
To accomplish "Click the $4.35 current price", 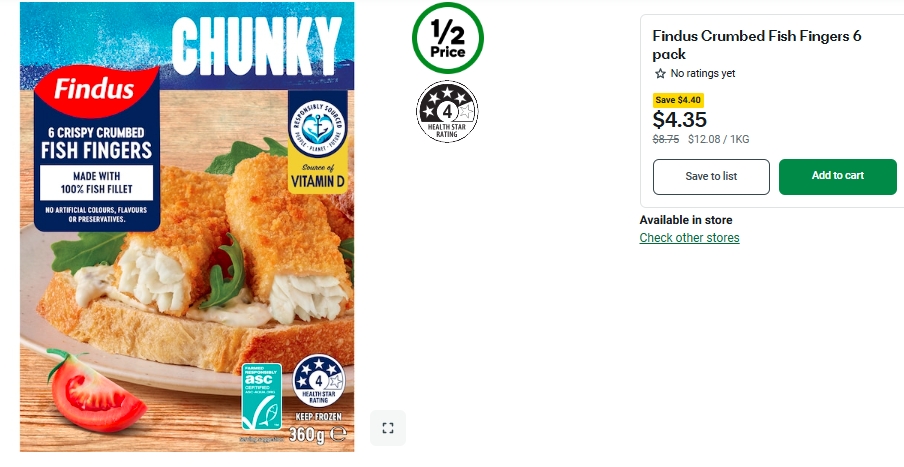I will (680, 120).
